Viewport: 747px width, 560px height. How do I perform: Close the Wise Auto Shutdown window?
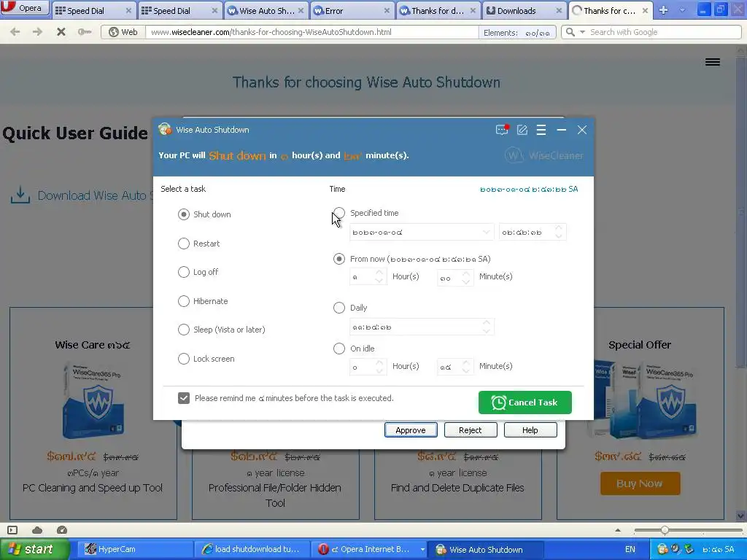[581, 130]
